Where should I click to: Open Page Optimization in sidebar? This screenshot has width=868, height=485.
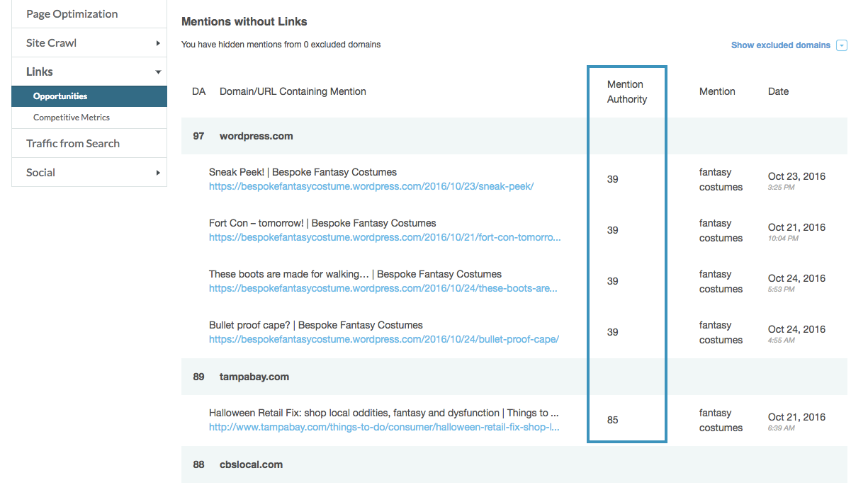click(72, 14)
